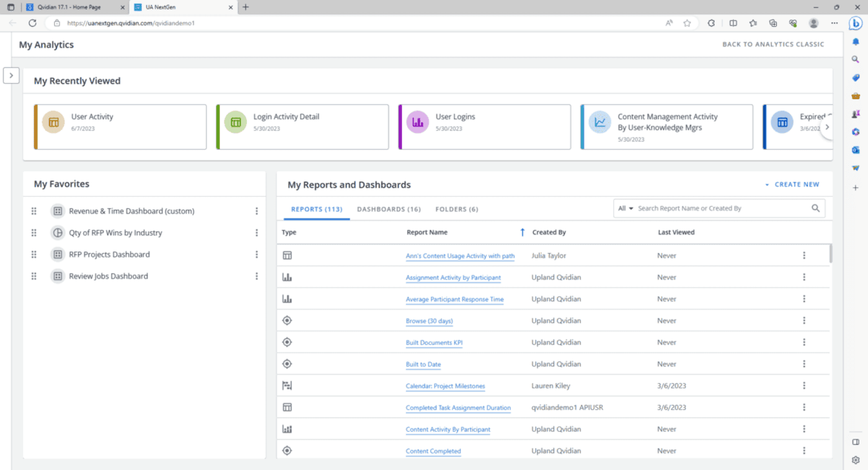The width and height of the screenshot is (868, 470).
Task: Open Bing Copilot from the Edge sidebar
Action: coord(856,24)
